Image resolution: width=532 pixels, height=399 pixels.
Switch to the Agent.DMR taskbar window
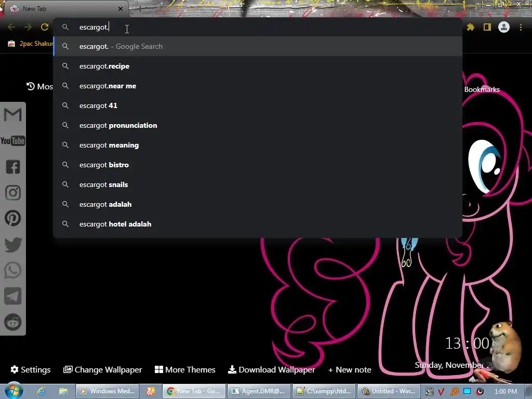(x=259, y=391)
